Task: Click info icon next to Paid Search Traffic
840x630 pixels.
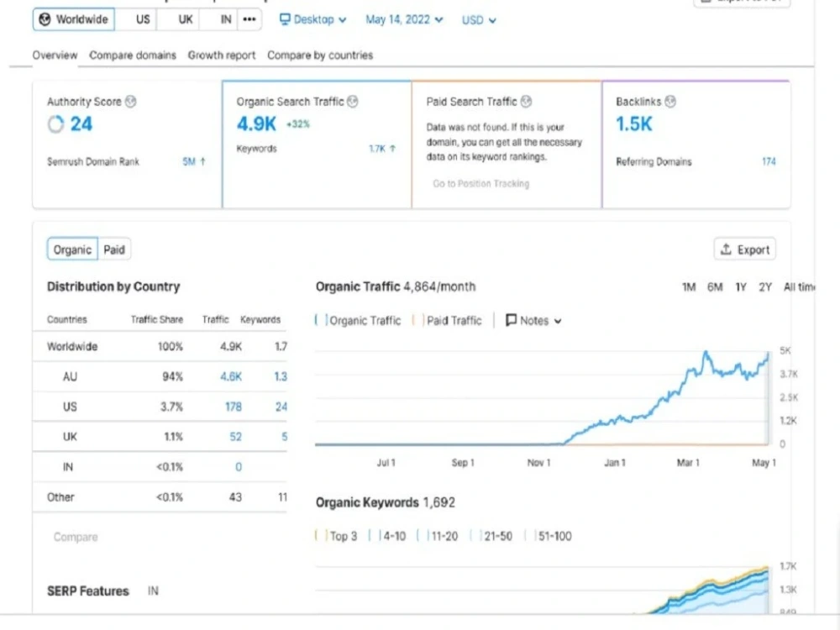Action: click(526, 102)
